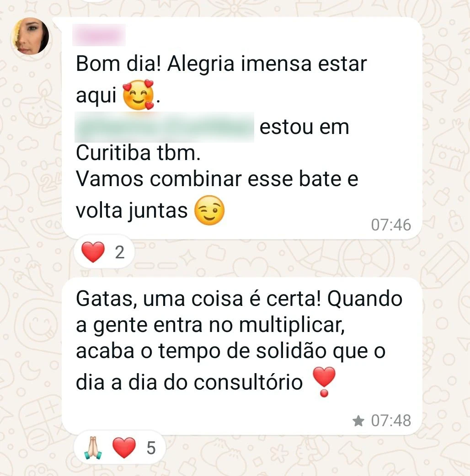Select the 'Bom dia! Alegria imensa' message

(242, 128)
